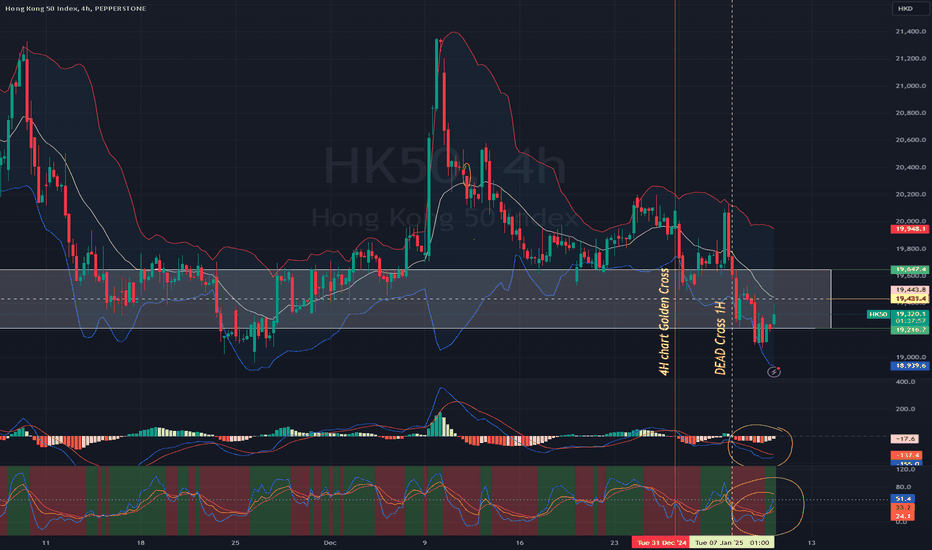Select the 19,647.4 green price label
Screen dimensions: 932x550
tap(910, 269)
